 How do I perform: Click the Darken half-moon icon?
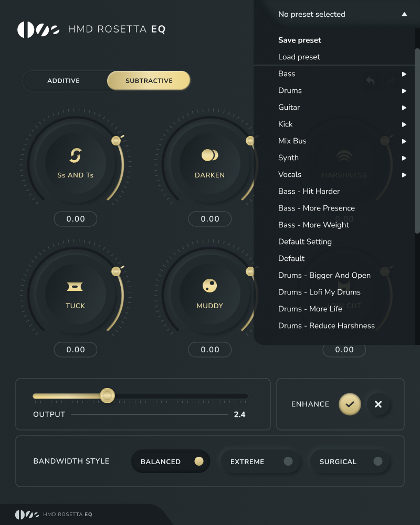pyautogui.click(x=209, y=155)
